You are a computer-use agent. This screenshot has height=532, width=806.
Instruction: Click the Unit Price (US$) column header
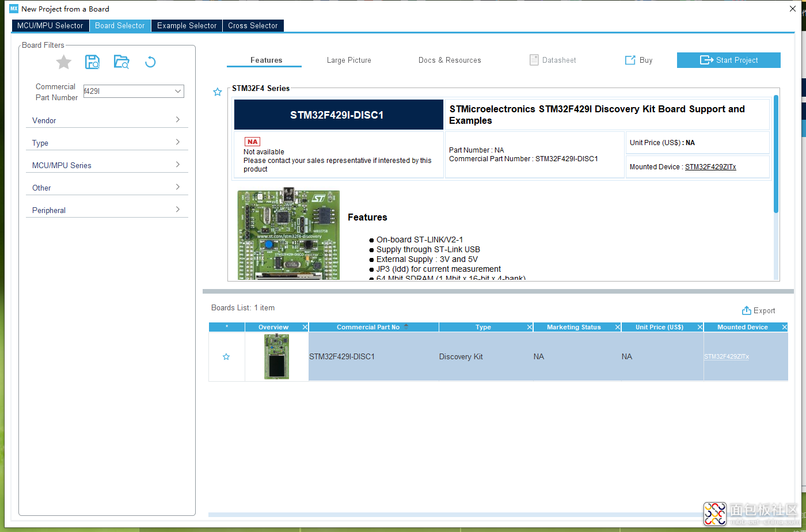659,327
